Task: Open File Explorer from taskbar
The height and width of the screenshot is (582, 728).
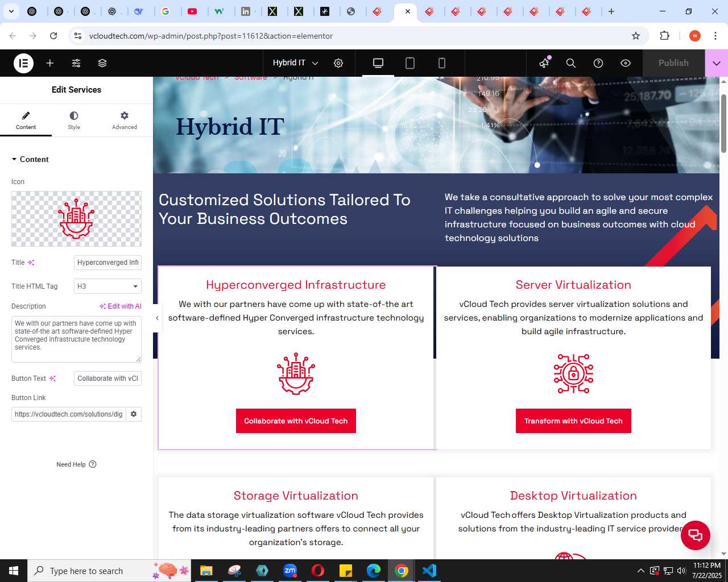Action: coord(206,571)
